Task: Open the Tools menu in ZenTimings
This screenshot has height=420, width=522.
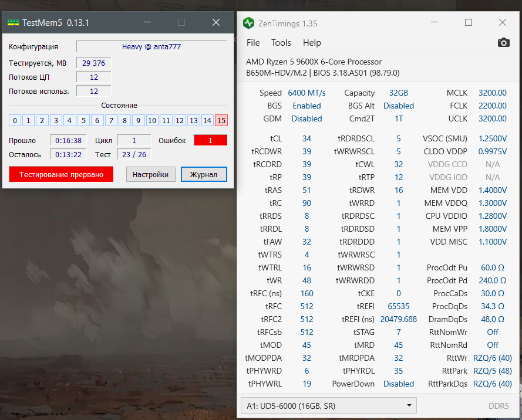Action: pyautogui.click(x=281, y=43)
